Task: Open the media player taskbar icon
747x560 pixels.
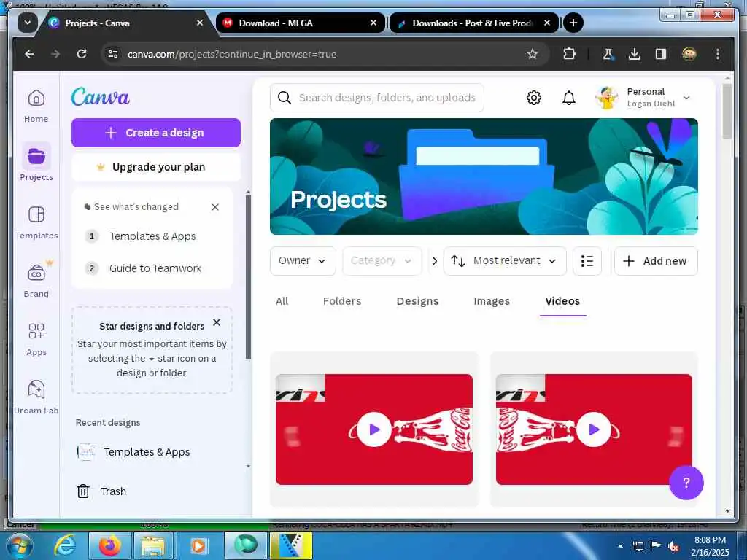Action: (198, 545)
